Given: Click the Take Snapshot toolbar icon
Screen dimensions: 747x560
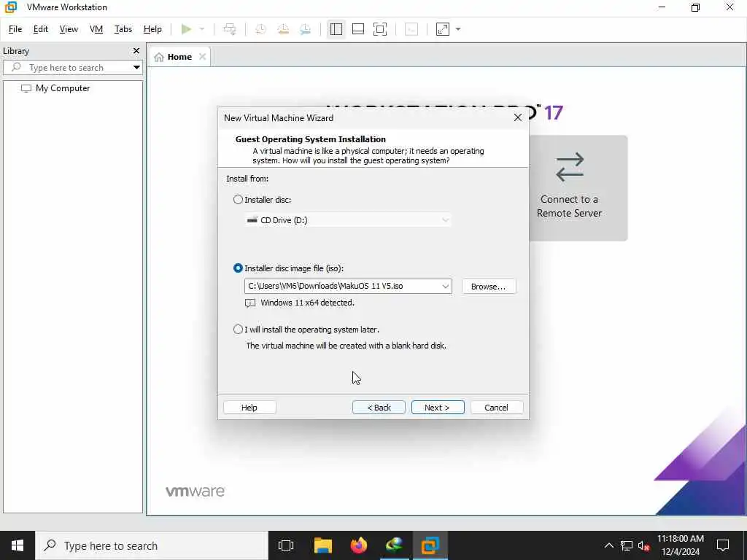Looking at the screenshot, I should tap(260, 29).
